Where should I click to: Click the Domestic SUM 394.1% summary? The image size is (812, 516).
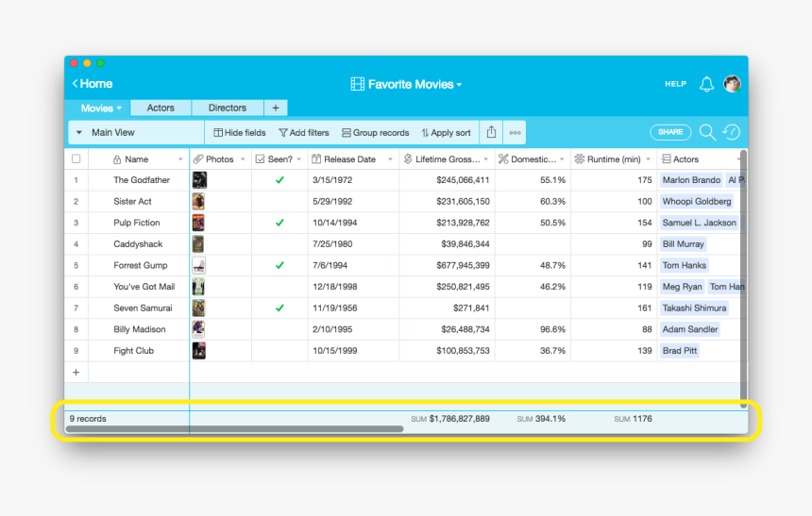tap(541, 419)
